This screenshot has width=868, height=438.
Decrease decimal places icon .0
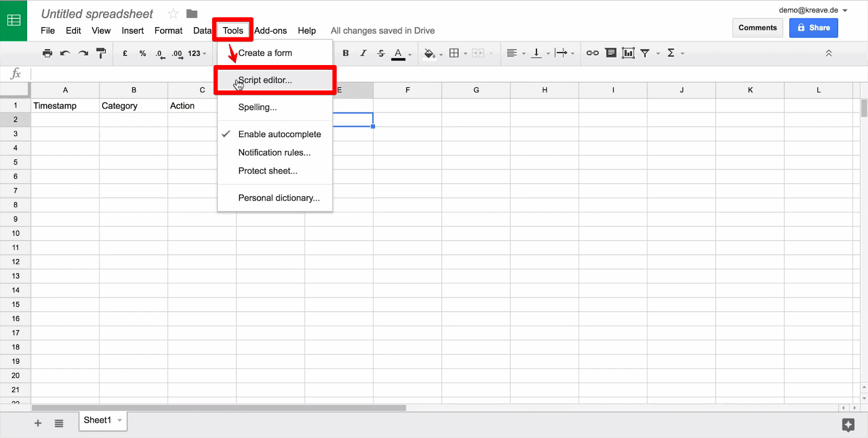(160, 54)
